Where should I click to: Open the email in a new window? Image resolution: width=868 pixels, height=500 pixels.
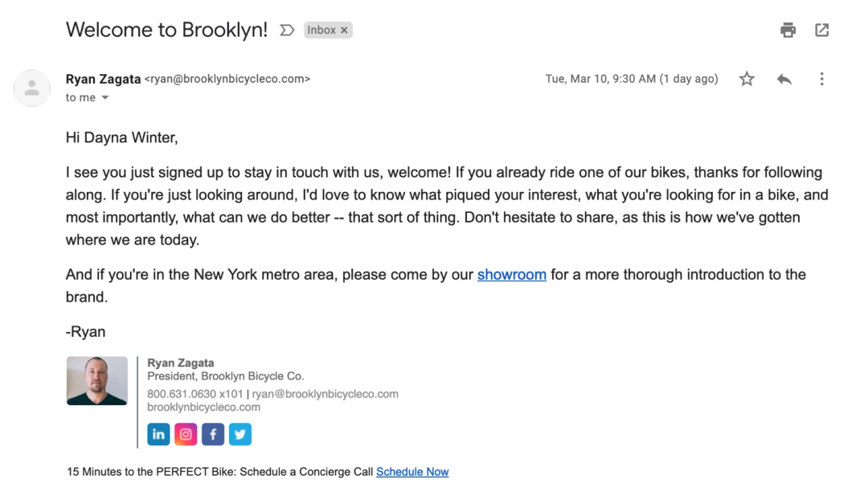point(821,31)
